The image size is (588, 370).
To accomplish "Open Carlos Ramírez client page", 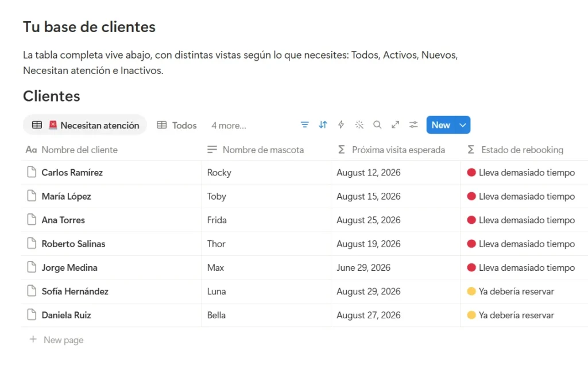I will [72, 172].
